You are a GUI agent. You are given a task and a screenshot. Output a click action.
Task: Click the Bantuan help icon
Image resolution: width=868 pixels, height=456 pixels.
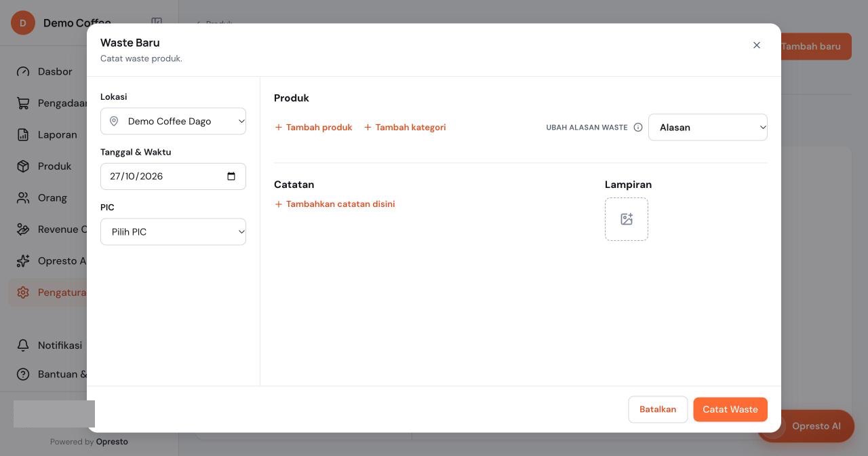pos(23,375)
